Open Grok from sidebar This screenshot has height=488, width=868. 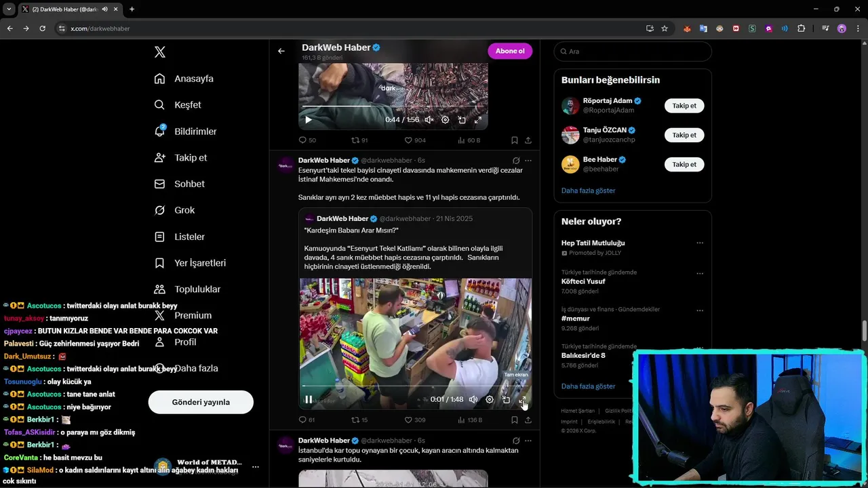(x=174, y=210)
